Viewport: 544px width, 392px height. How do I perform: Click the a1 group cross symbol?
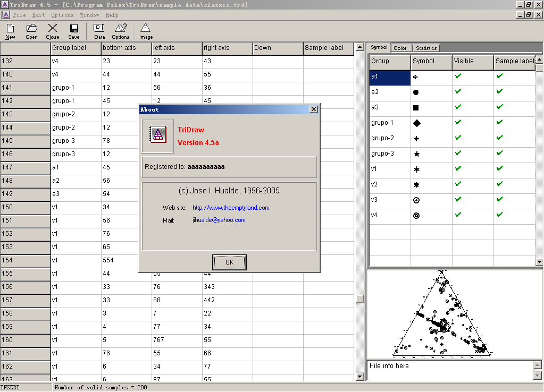(415, 77)
